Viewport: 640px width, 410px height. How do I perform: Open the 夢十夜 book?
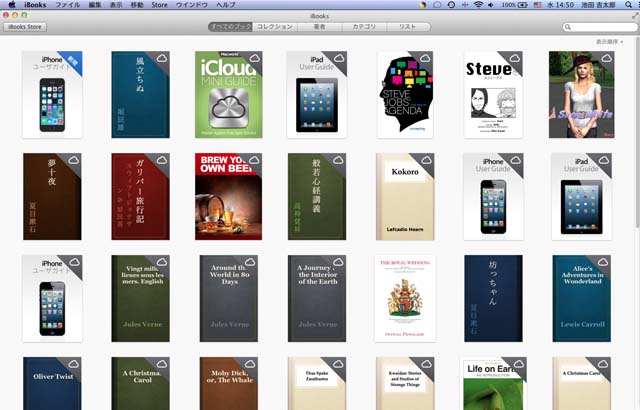click(x=52, y=197)
